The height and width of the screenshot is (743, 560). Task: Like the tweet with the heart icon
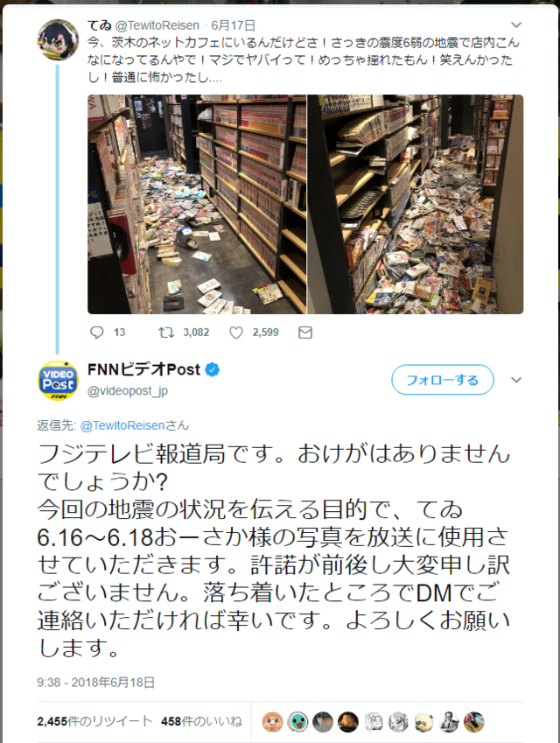[x=236, y=333]
